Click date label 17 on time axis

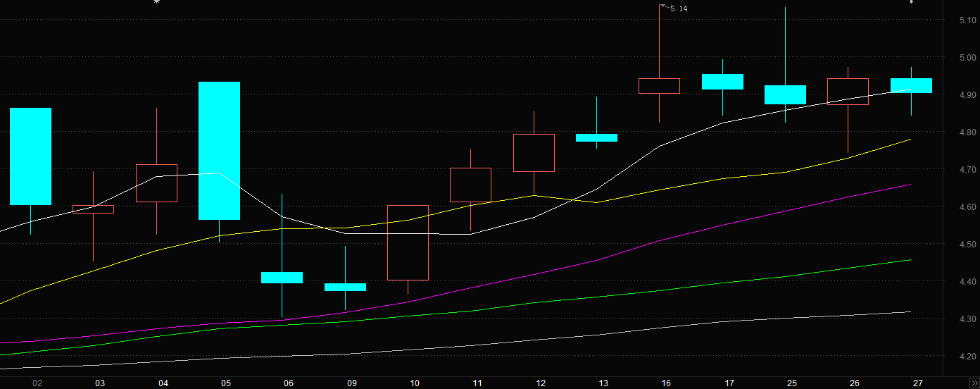pyautogui.click(x=729, y=383)
